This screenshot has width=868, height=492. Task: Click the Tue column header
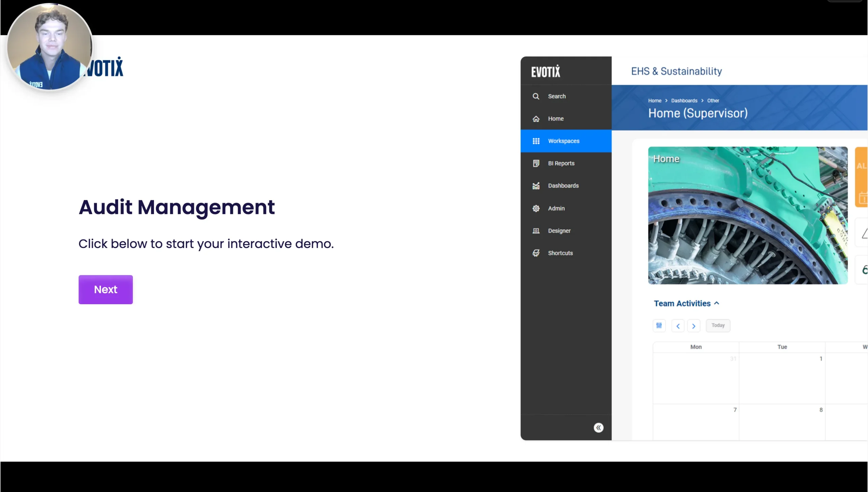[782, 347]
